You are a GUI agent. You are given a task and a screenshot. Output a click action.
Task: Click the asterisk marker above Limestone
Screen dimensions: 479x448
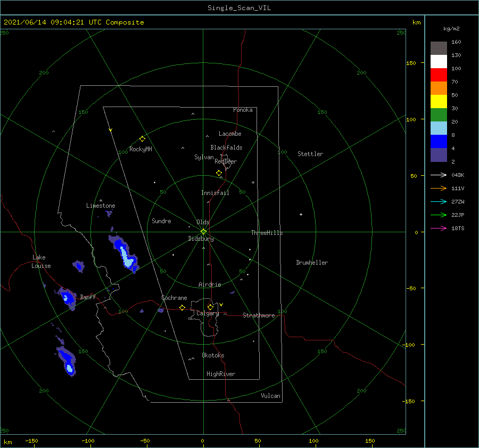101,201
